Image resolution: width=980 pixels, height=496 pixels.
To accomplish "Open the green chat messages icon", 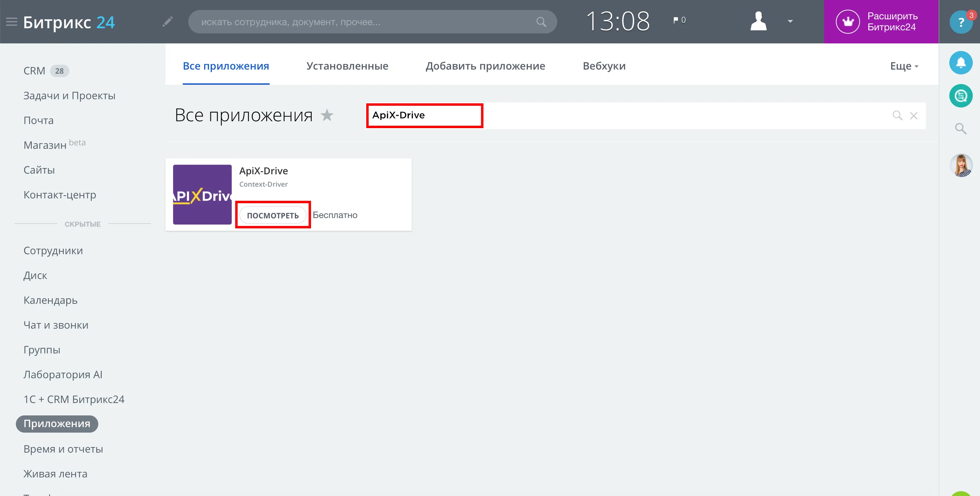I will (x=961, y=96).
